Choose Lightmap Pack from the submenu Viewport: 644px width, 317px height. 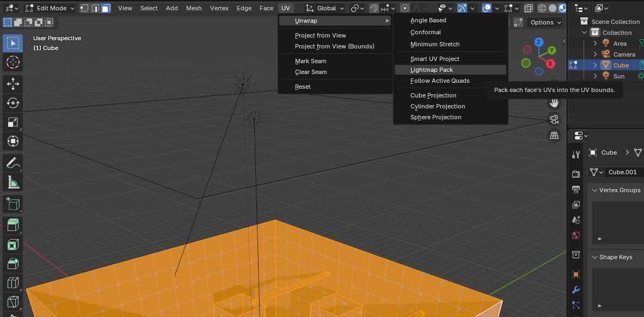tap(432, 70)
